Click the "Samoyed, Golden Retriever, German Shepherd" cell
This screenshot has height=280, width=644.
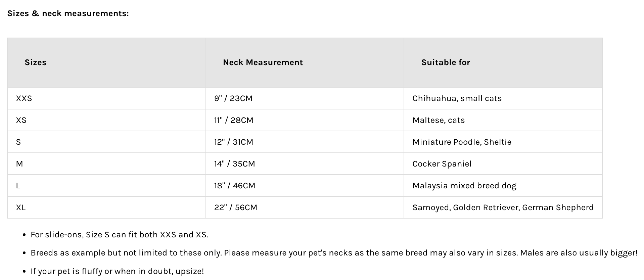click(503, 207)
